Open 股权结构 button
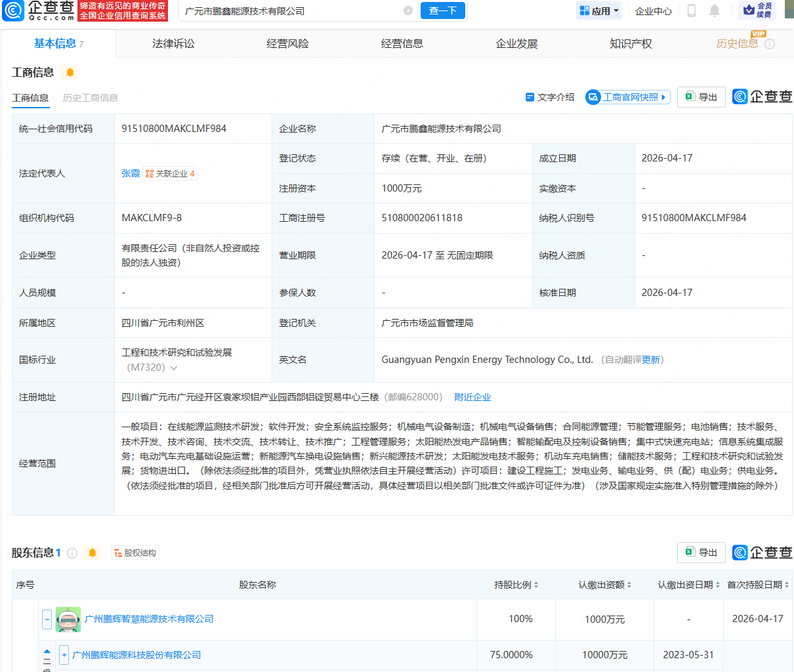This screenshot has width=794, height=672. [135, 553]
